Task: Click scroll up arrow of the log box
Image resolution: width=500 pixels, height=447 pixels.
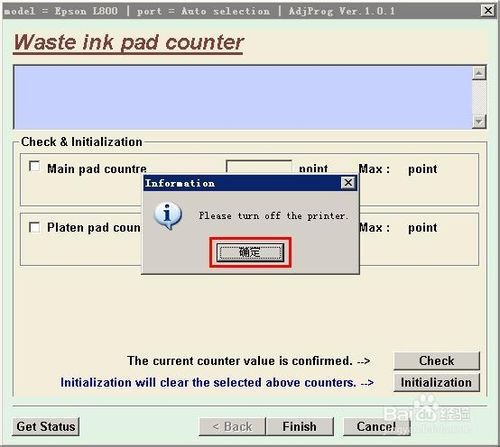Action: click(479, 73)
